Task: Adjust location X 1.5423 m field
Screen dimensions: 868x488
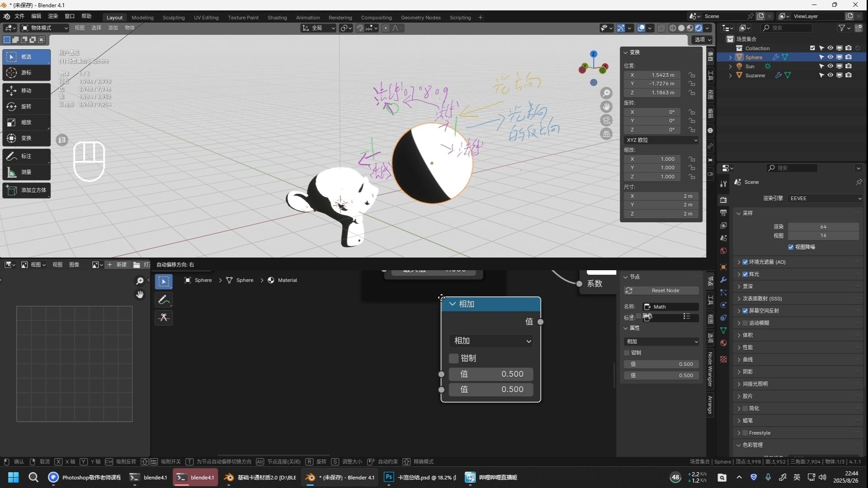Action: click(652, 75)
